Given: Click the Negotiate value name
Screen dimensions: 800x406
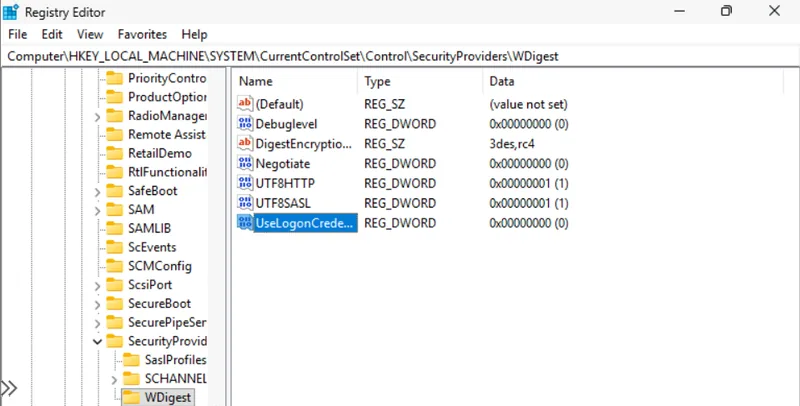Looking at the screenshot, I should 283,164.
